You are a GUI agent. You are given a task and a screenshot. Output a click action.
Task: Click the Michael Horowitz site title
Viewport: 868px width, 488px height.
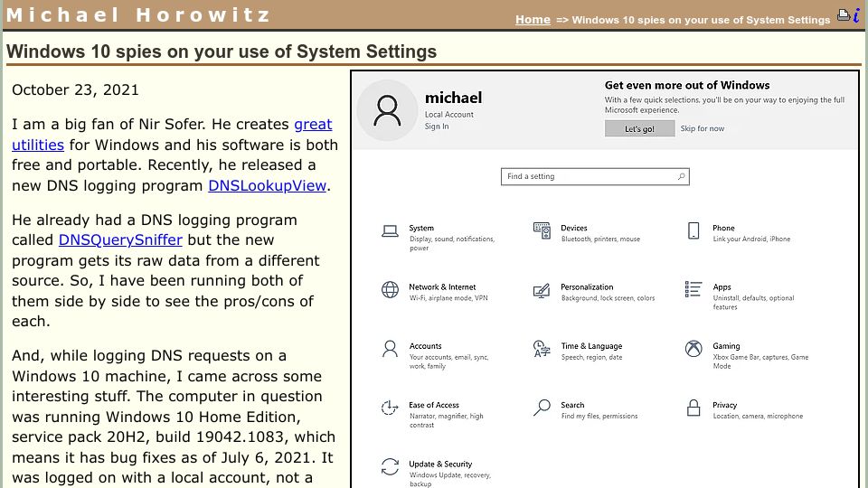tap(137, 15)
